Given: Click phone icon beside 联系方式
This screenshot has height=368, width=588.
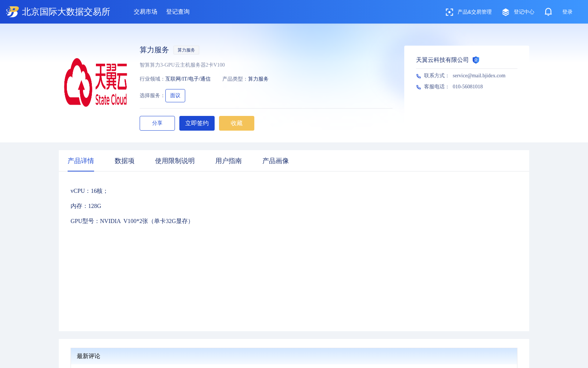Looking at the screenshot, I should pos(419,76).
